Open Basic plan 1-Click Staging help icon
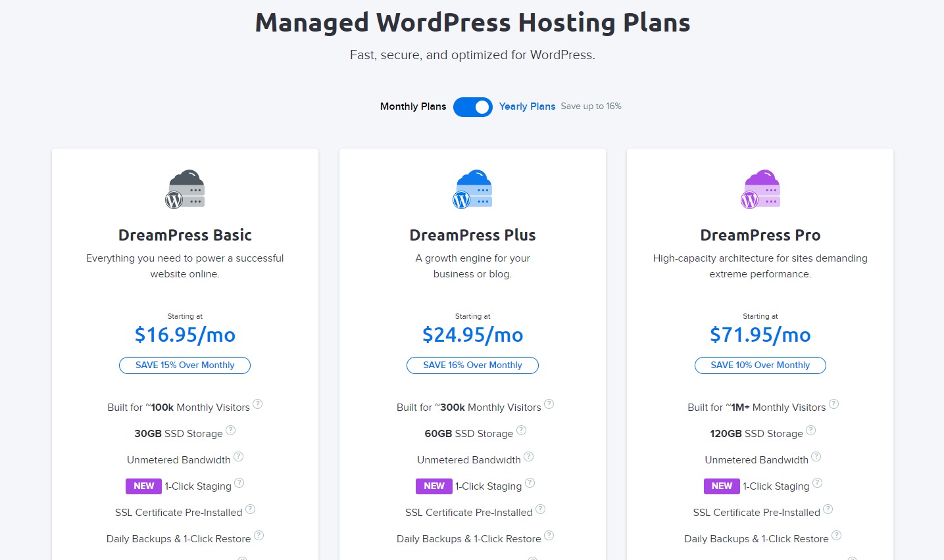This screenshot has width=944, height=560. 239,483
